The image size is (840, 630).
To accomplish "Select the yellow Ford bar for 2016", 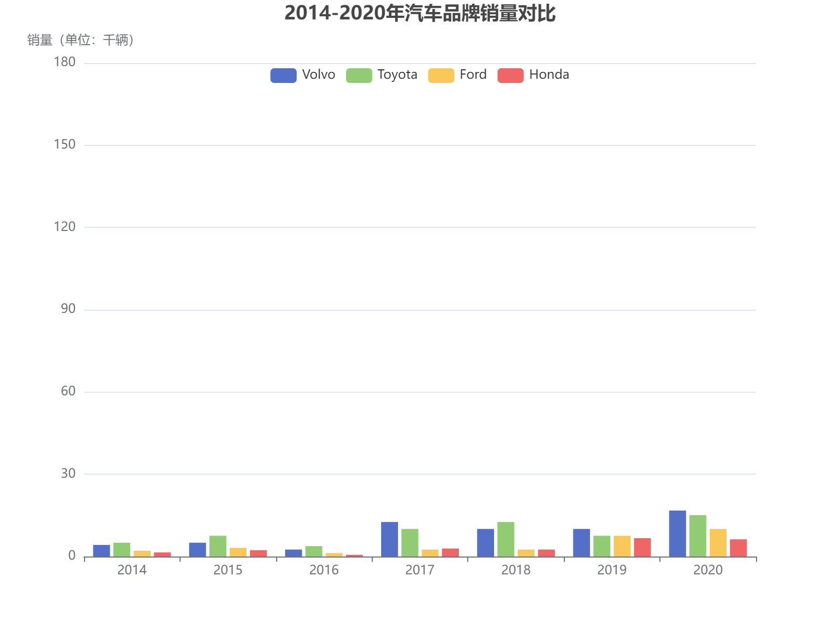I will tap(334, 555).
